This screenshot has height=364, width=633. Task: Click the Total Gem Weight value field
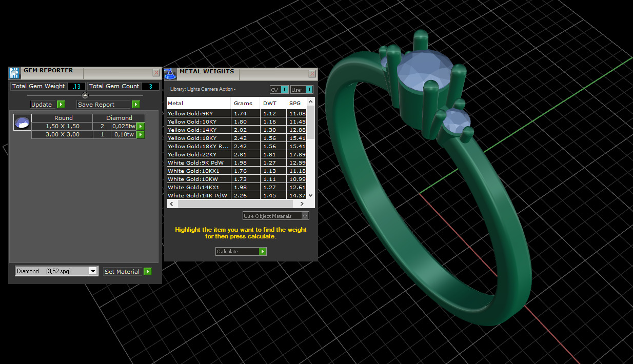tap(76, 86)
